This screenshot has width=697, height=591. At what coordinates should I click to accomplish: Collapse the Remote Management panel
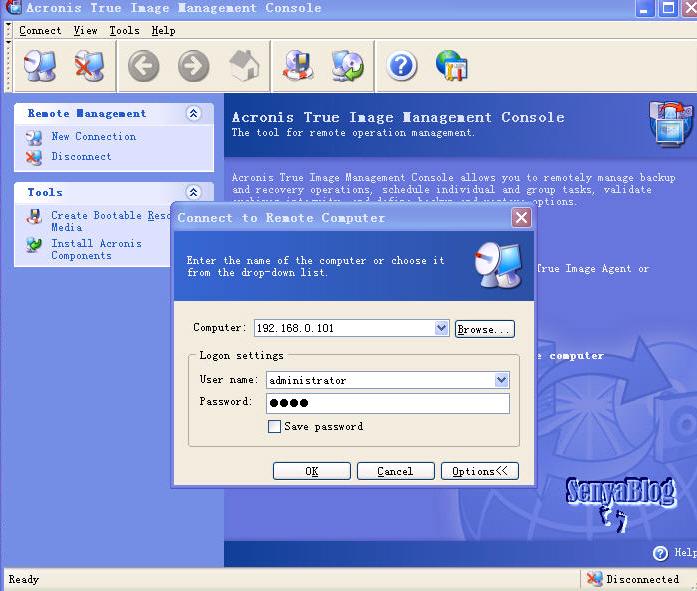click(193, 113)
